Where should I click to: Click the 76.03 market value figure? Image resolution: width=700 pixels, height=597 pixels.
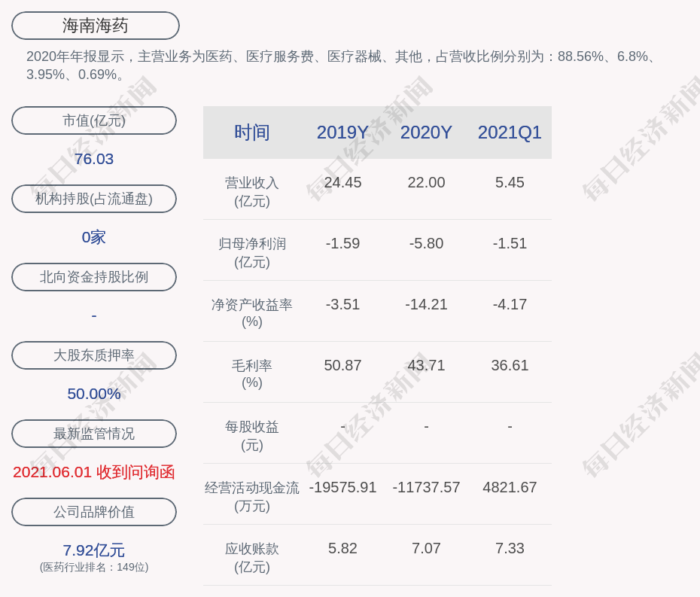tap(94, 159)
